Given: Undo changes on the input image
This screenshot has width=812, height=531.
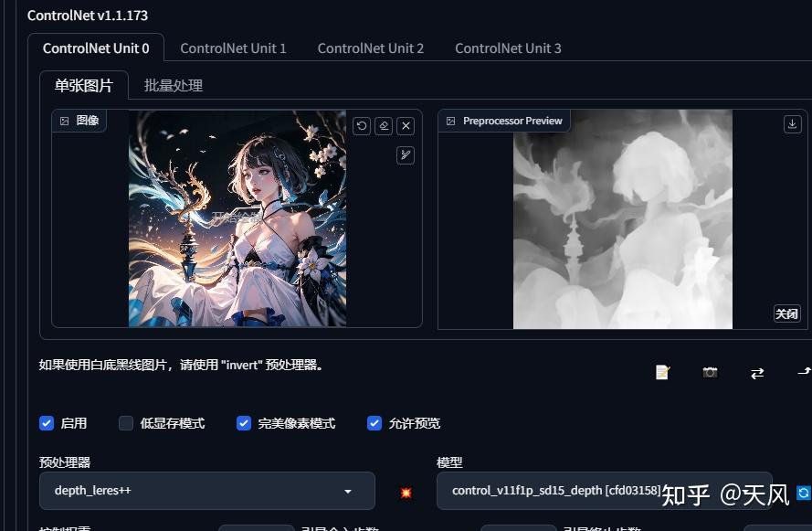Looking at the screenshot, I should point(361,125).
